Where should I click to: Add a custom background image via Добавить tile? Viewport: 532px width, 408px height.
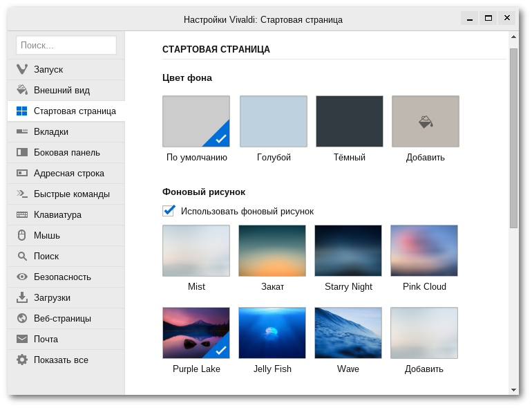click(424, 333)
